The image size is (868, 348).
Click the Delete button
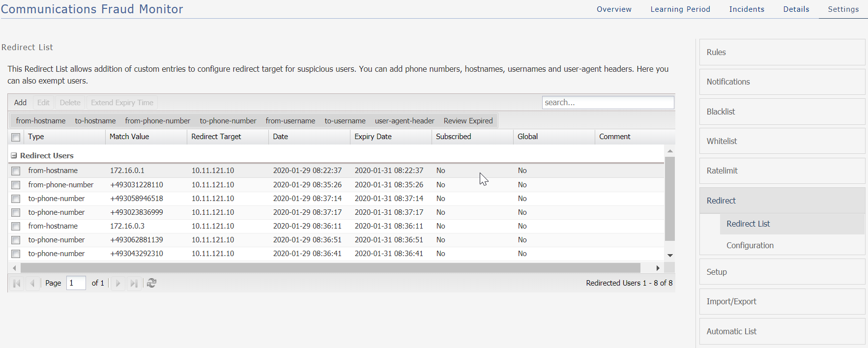click(70, 103)
